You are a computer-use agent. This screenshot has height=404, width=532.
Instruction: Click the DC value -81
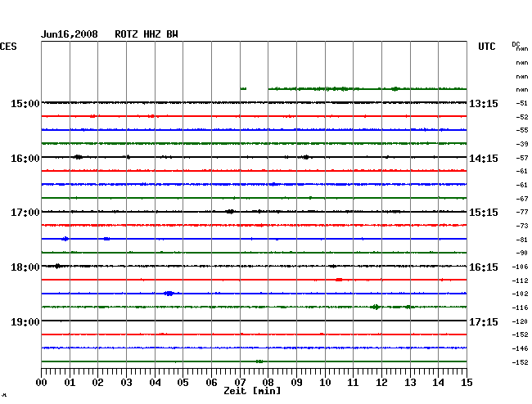[522, 240]
